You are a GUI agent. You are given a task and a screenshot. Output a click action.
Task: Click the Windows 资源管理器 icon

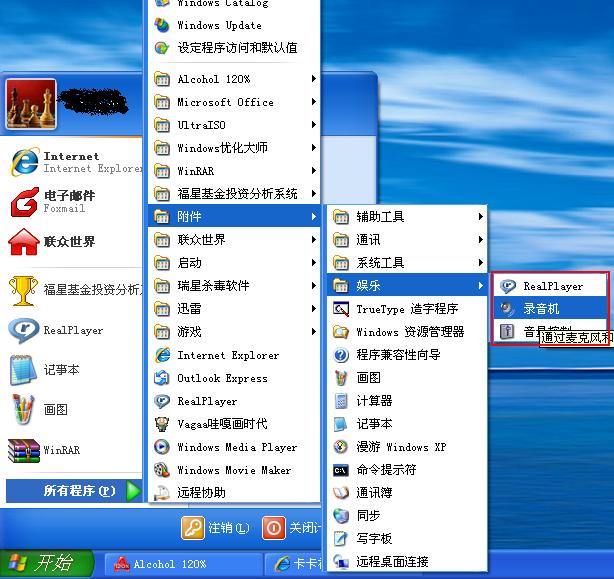click(x=341, y=332)
